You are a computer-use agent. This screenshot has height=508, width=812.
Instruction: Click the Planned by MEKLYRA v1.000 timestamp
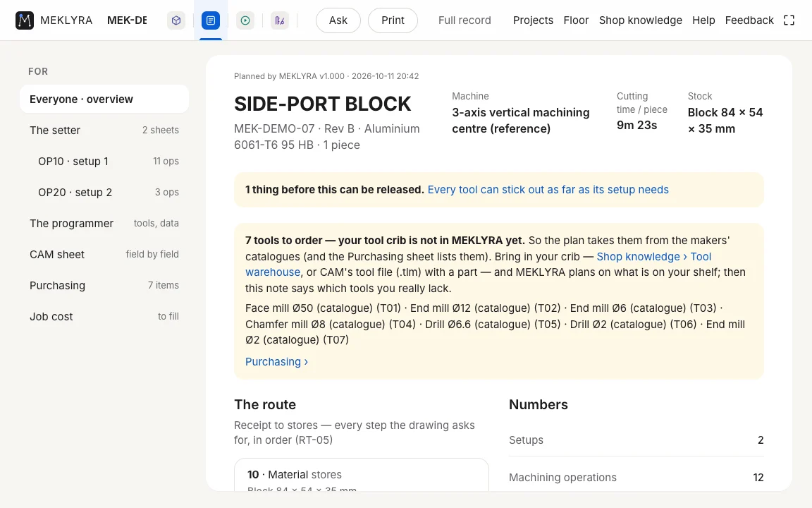click(x=326, y=76)
